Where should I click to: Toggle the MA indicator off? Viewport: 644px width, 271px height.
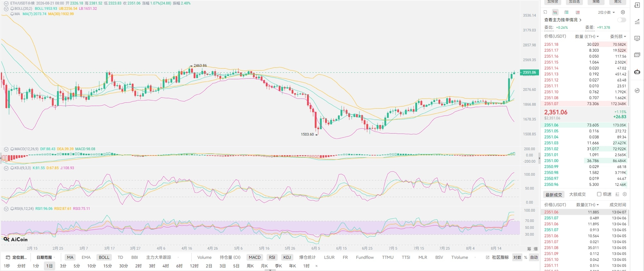(70, 257)
